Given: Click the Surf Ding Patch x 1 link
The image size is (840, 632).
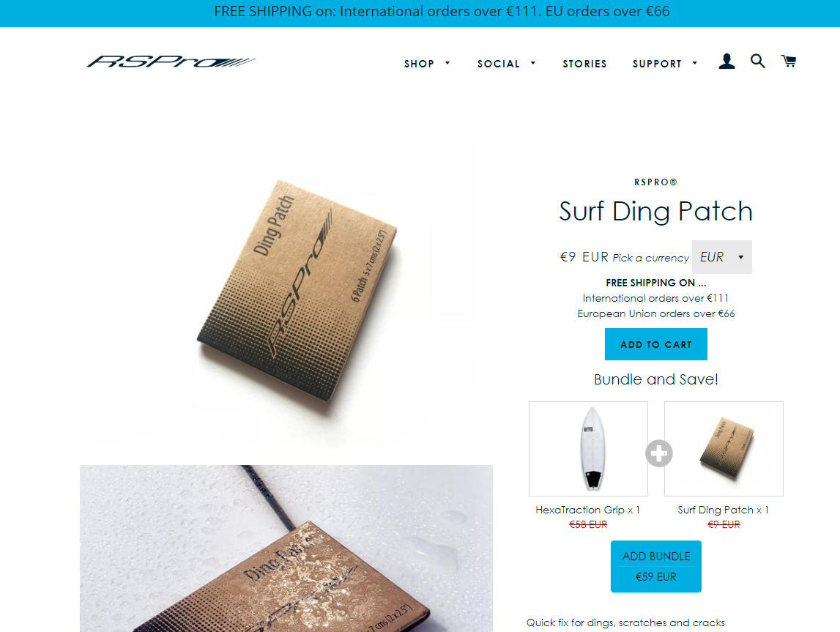Looking at the screenshot, I should [724, 510].
